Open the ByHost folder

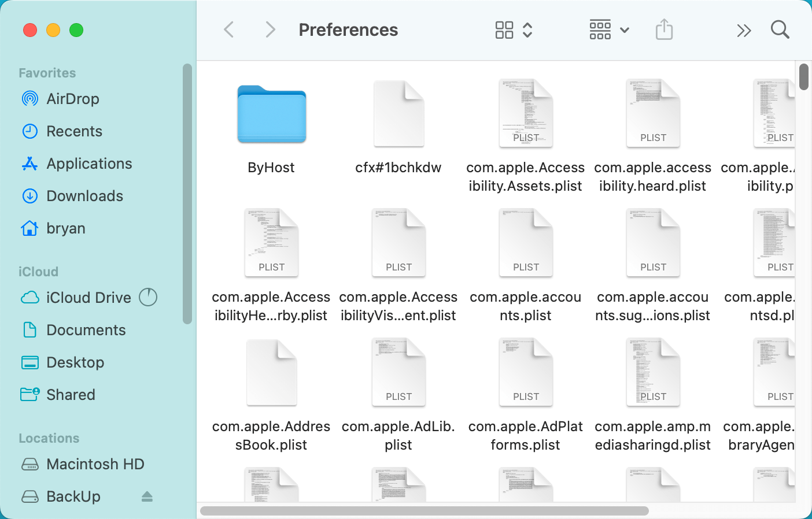coord(271,116)
